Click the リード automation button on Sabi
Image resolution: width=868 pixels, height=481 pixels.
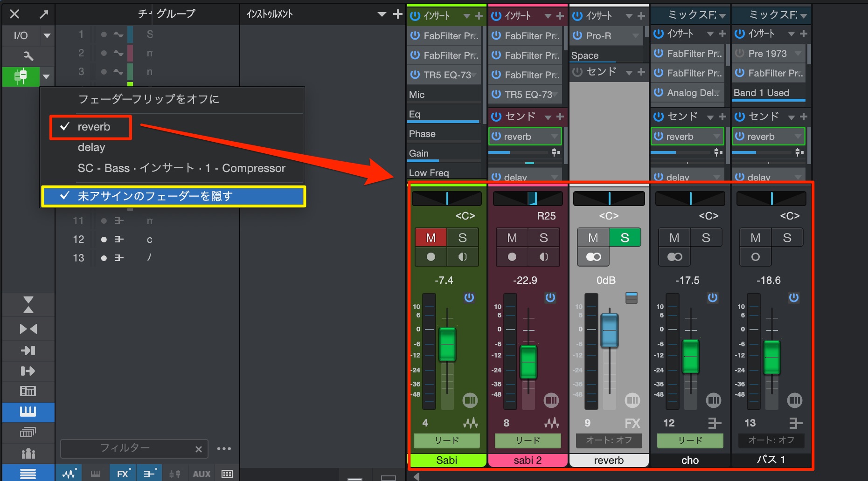[446, 440]
